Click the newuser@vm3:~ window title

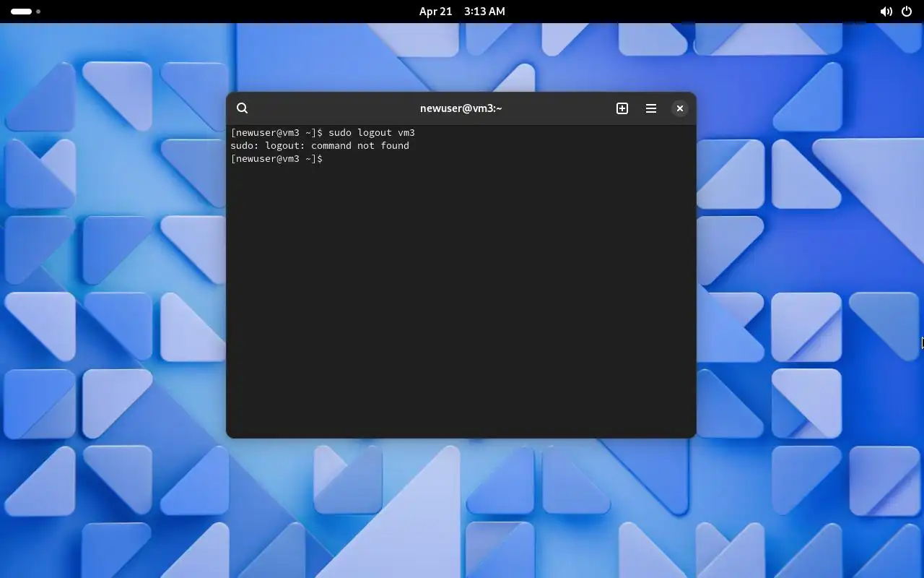click(x=461, y=108)
